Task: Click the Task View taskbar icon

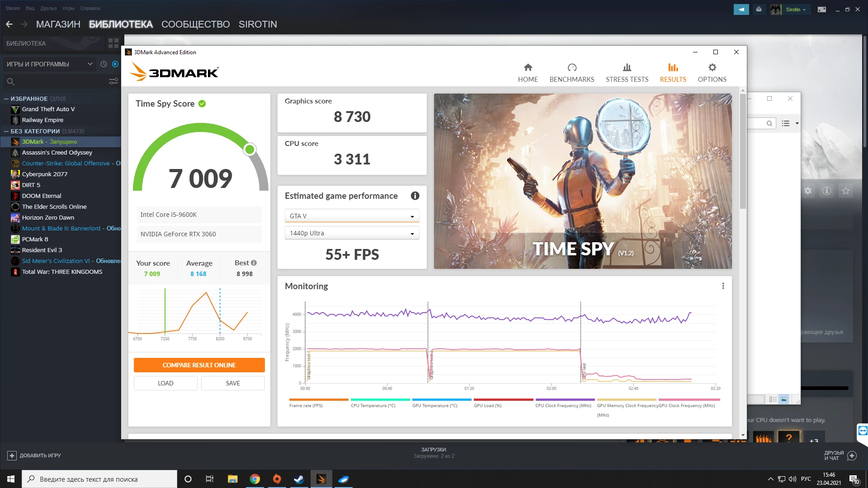Action: (x=210, y=479)
